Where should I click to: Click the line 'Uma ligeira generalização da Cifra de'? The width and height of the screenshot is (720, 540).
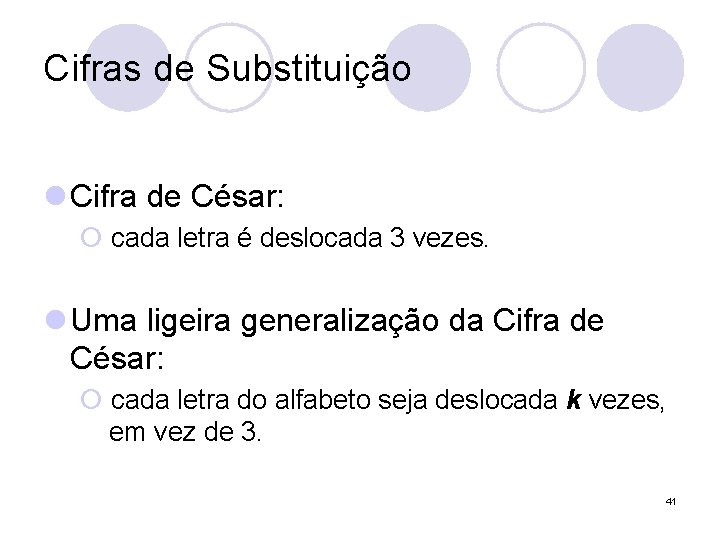coord(338,321)
